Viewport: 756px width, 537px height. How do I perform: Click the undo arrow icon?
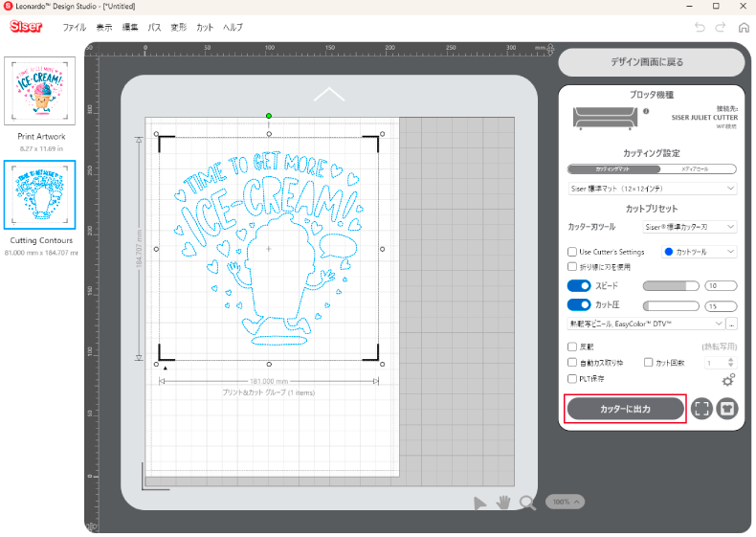700,28
